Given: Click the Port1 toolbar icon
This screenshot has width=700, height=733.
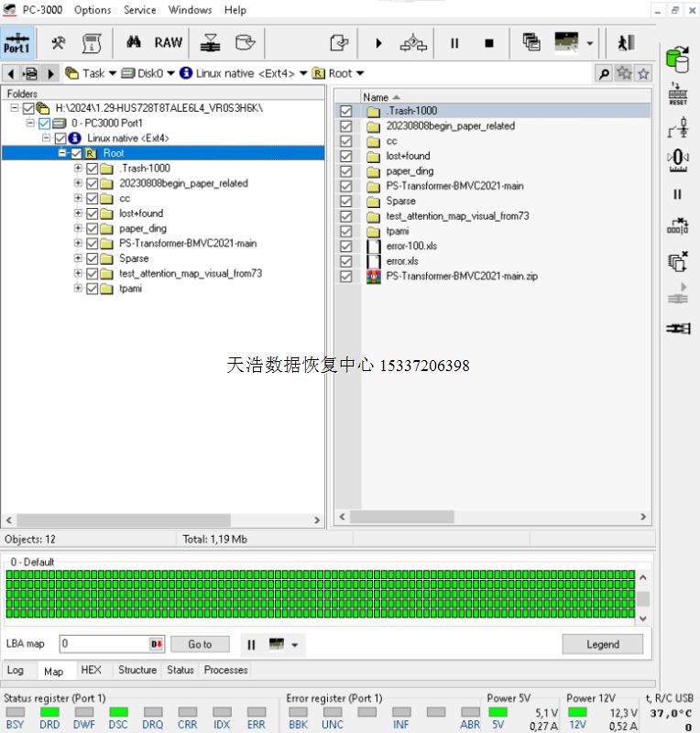Looking at the screenshot, I should pyautogui.click(x=16, y=43).
